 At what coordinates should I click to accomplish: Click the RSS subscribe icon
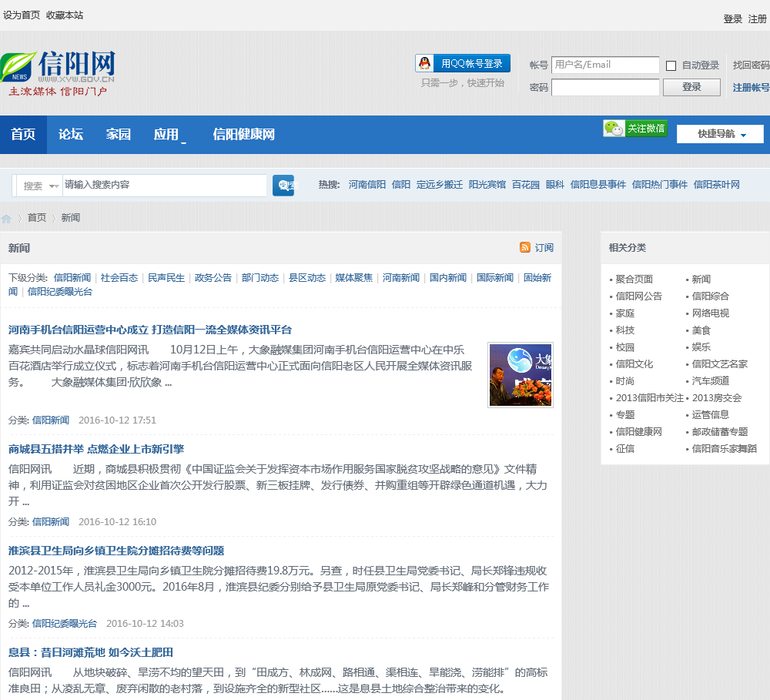point(525,247)
